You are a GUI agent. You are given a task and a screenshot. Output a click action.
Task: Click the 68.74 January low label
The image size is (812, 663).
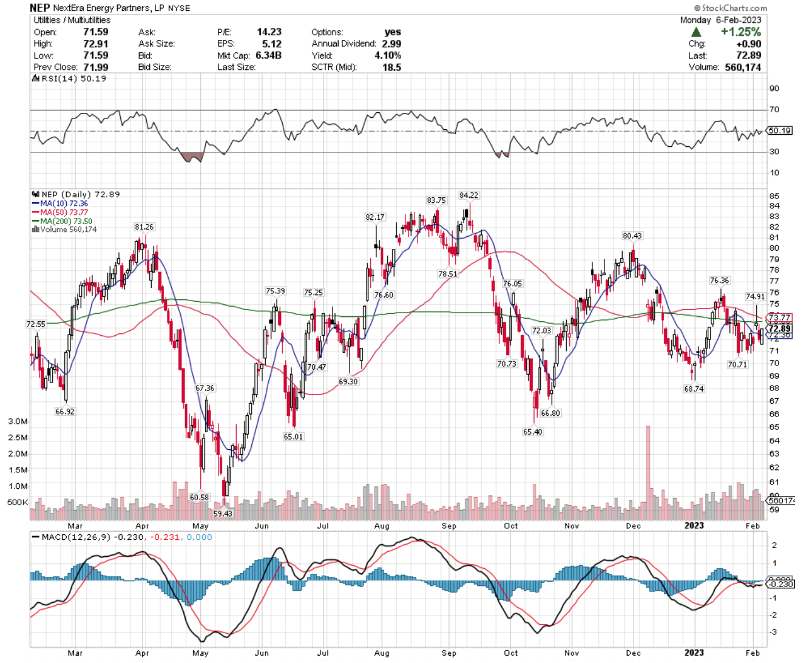694,389
